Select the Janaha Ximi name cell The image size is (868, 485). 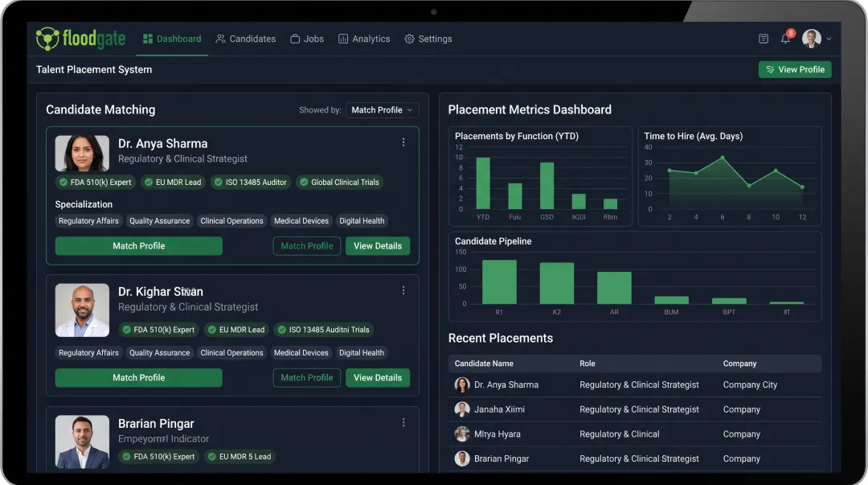(x=499, y=409)
